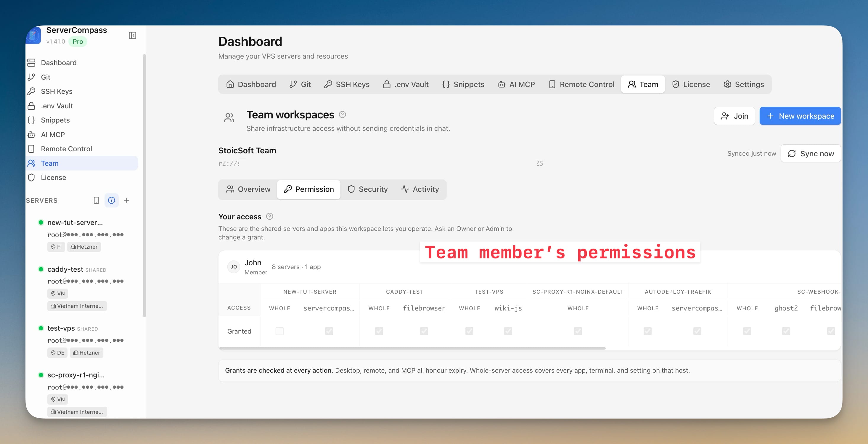This screenshot has height=444, width=868.
Task: Switch to the Git top tab
Action: pyautogui.click(x=300, y=84)
